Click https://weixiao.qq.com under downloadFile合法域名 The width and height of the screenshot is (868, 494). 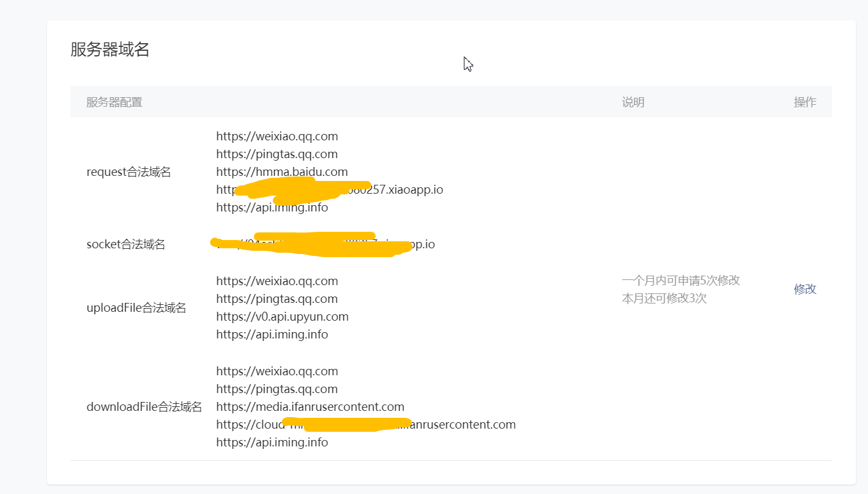277,371
